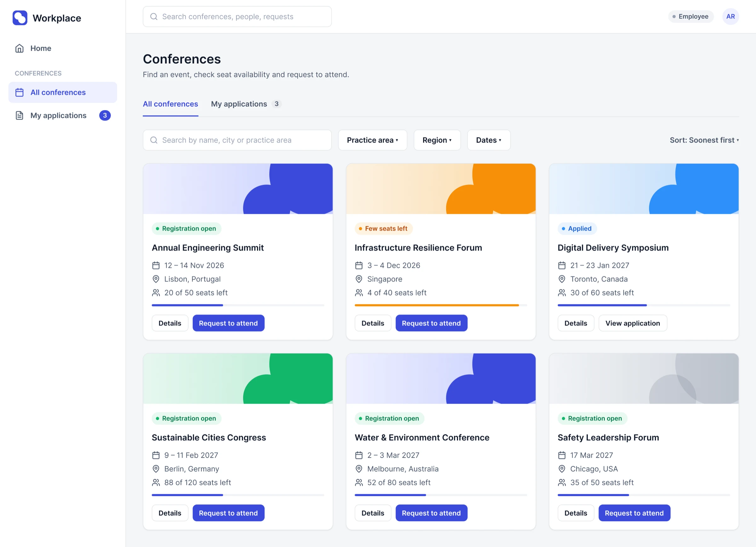This screenshot has height=547, width=756.
Task: Focus the Search by name, city or practice area field
Action: coord(237,140)
